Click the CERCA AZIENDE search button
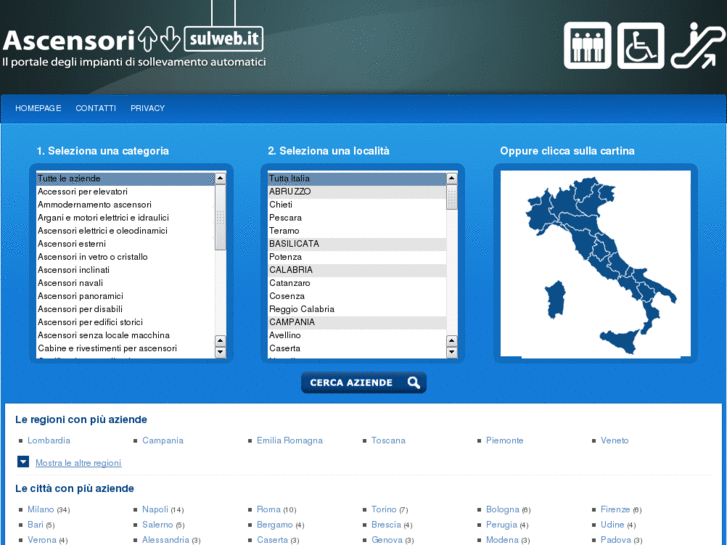The image size is (727, 545). [x=364, y=383]
